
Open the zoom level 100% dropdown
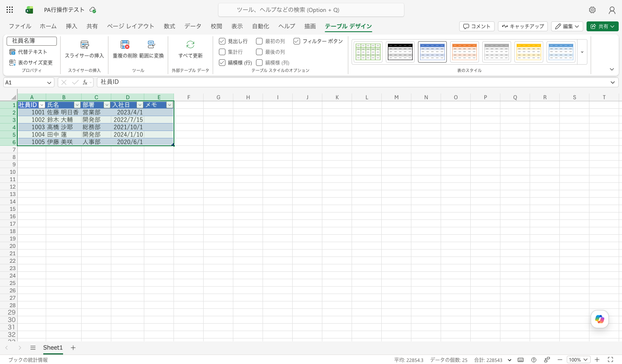(578, 360)
